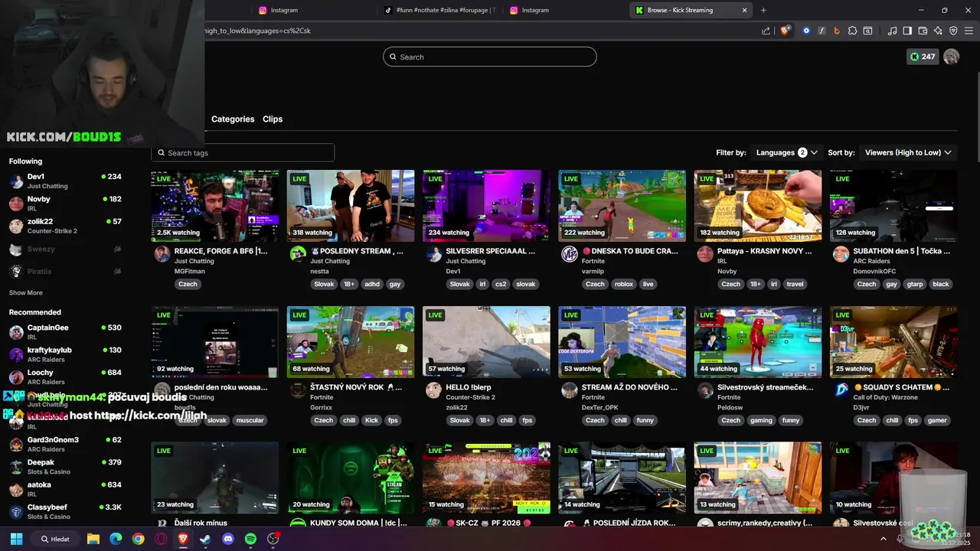Open nestta's stream thumbnail with 318 watching
This screenshot has height=551, width=980.
[351, 206]
